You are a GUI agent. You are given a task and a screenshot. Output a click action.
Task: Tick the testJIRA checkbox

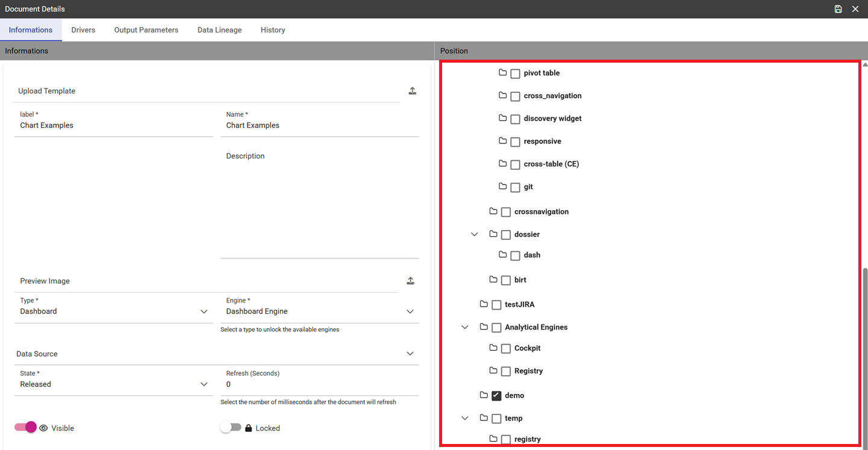click(x=496, y=305)
